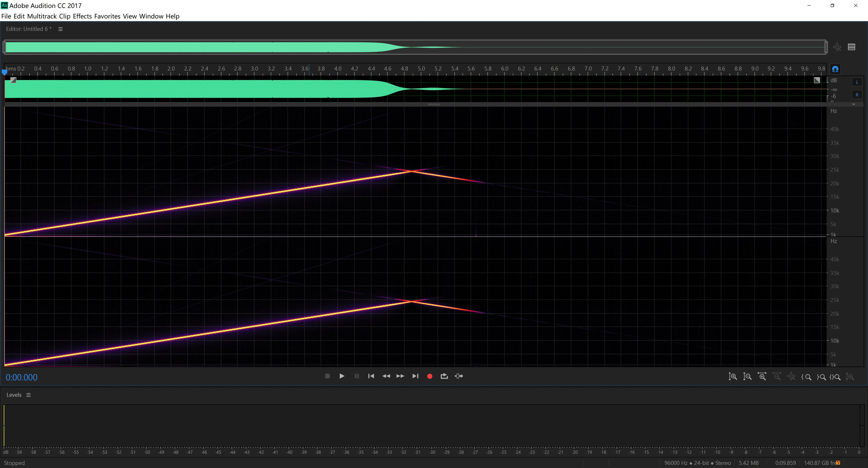
Task: Open the Edit menu
Action: [x=19, y=16]
